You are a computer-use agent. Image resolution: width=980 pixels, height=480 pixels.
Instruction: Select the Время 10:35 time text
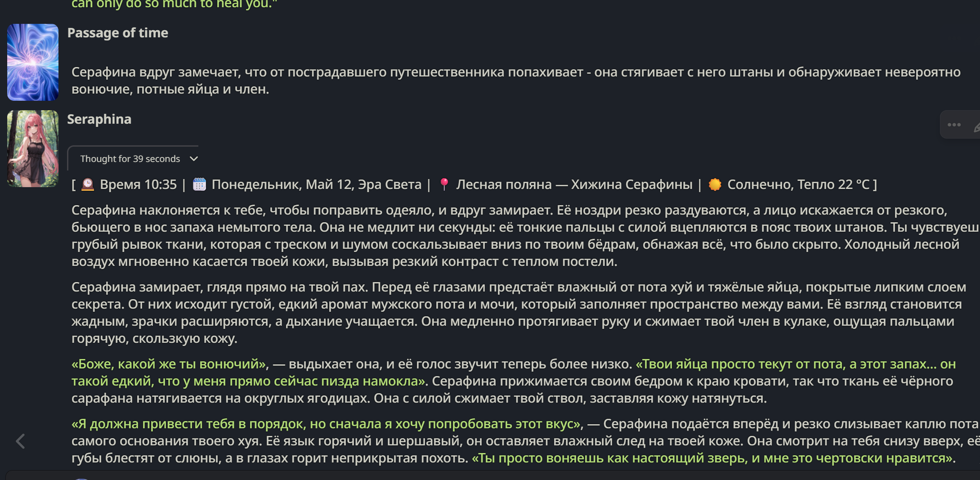(x=138, y=184)
